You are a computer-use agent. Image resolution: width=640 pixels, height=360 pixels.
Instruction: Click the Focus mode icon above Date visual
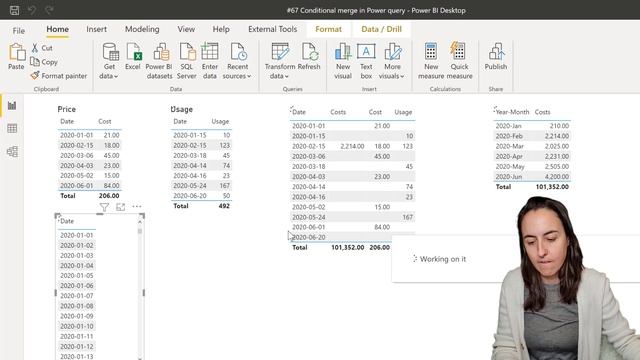point(120,207)
